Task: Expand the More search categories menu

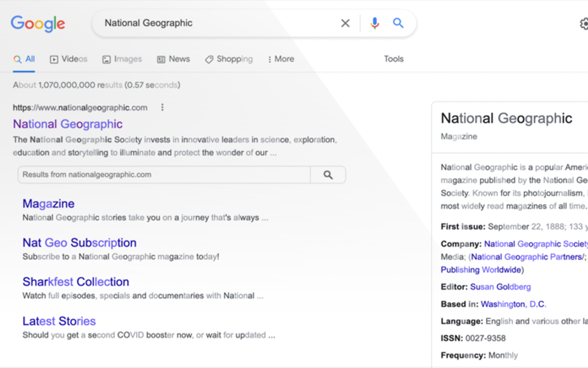Action: pos(281,59)
